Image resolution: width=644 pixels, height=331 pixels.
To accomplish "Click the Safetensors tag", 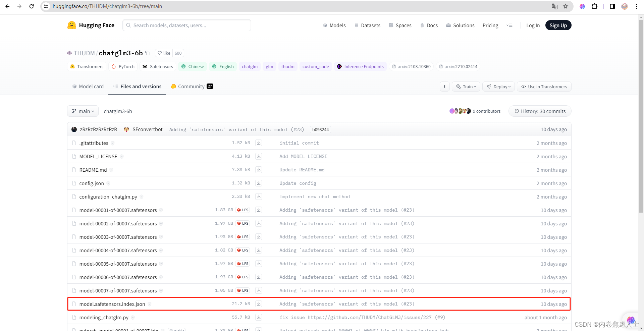I will click(158, 66).
